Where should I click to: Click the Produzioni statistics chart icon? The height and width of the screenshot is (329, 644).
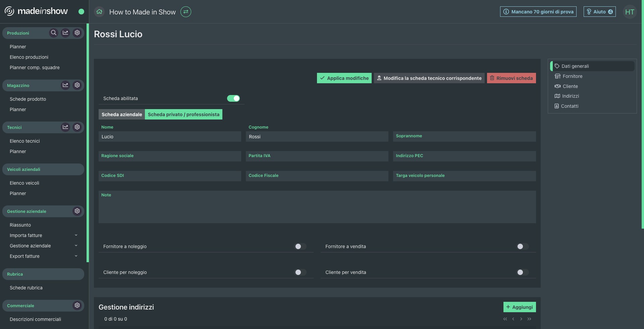65,33
